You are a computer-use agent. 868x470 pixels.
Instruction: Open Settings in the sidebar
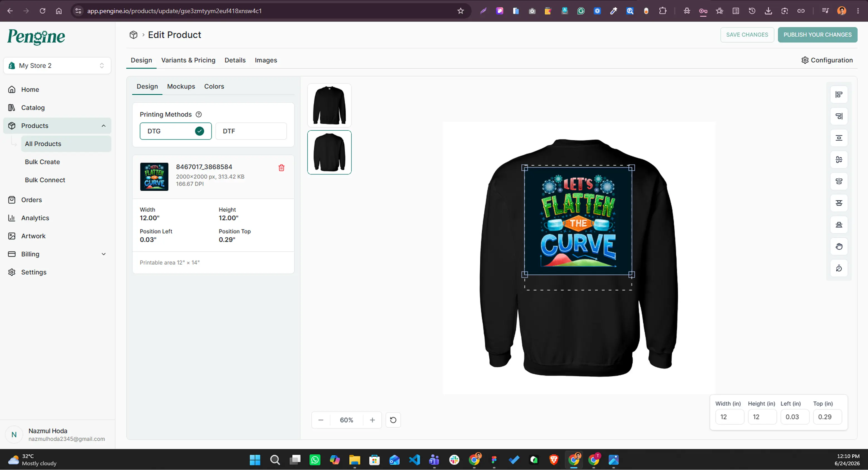point(57,272)
